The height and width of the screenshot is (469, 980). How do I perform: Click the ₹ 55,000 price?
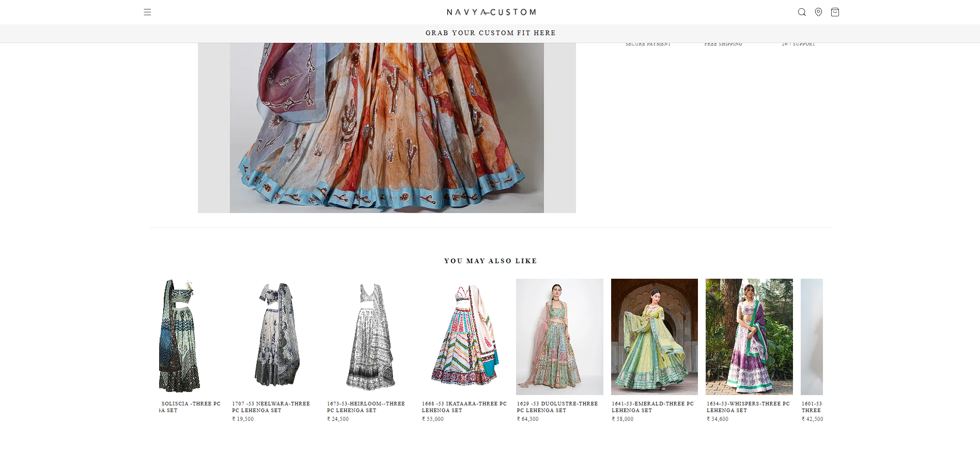click(x=433, y=419)
